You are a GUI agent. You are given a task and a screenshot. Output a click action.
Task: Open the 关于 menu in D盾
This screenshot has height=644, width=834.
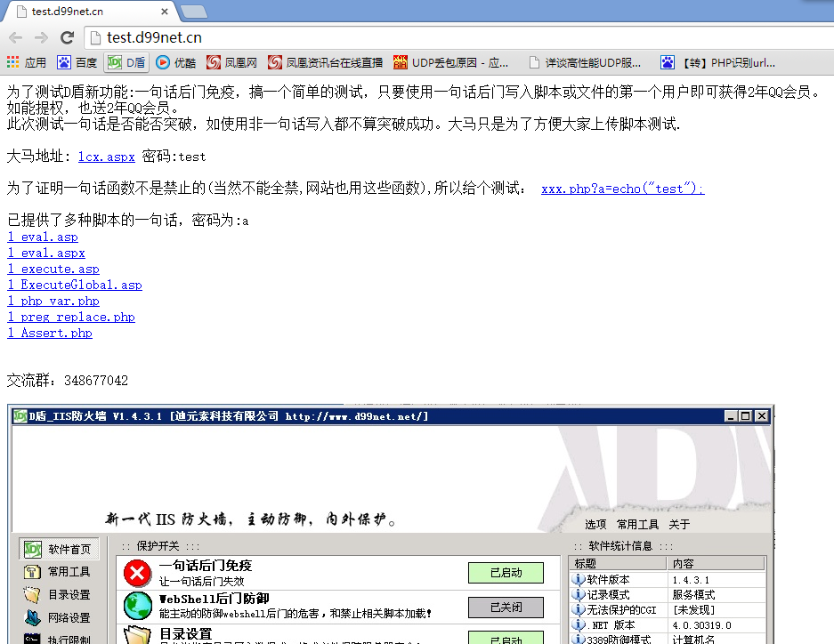pyautogui.click(x=679, y=525)
